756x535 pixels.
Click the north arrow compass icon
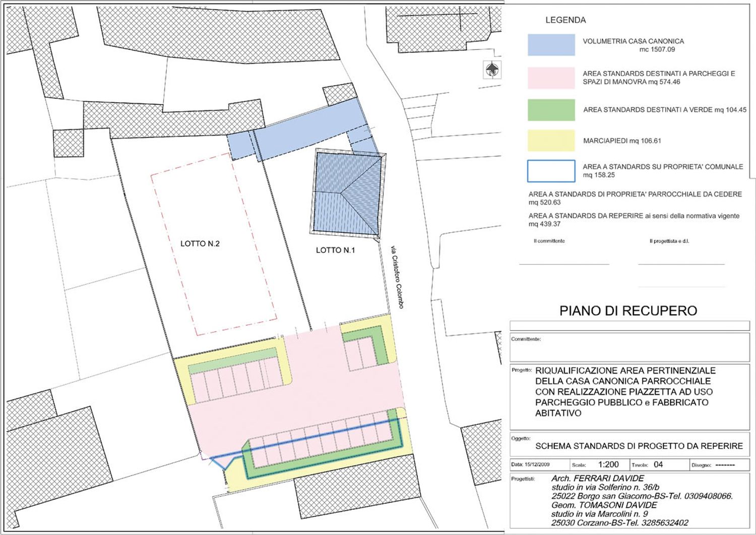pyautogui.click(x=492, y=69)
